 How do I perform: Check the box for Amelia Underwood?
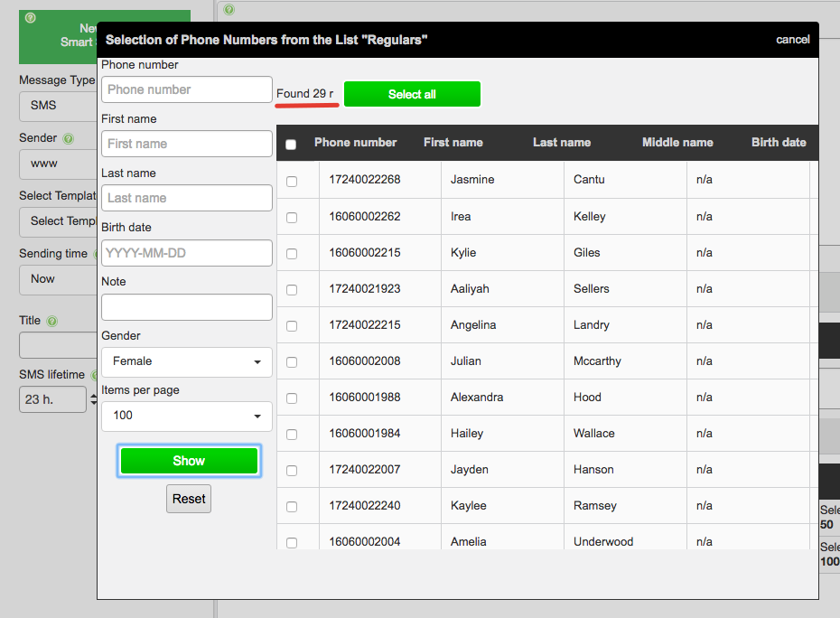[292, 542]
